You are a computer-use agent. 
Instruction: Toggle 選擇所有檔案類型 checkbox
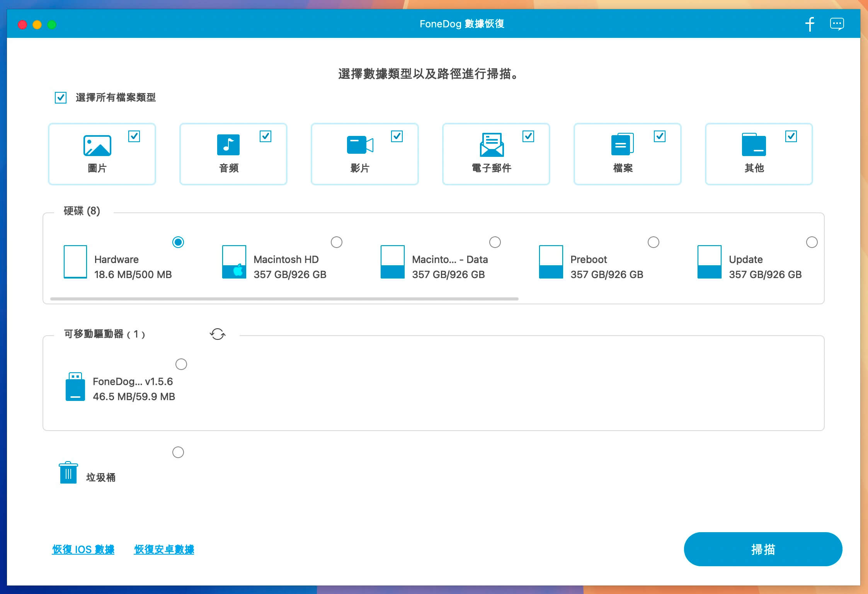(61, 98)
